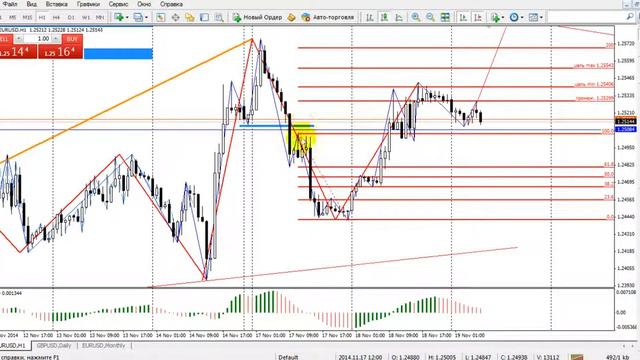Click the Новый Ордер button
This screenshot has width=640, height=360.
point(257,17)
